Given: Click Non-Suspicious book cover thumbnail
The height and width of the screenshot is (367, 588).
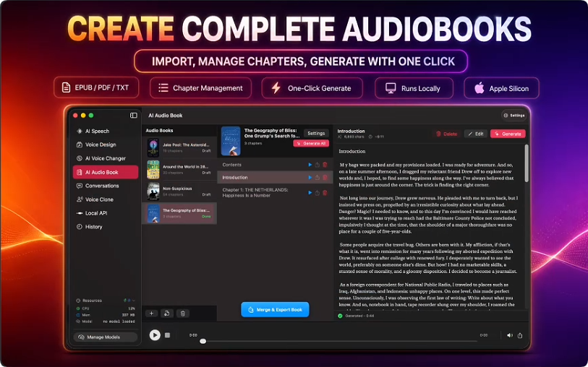Looking at the screenshot, I should pyautogui.click(x=153, y=191).
